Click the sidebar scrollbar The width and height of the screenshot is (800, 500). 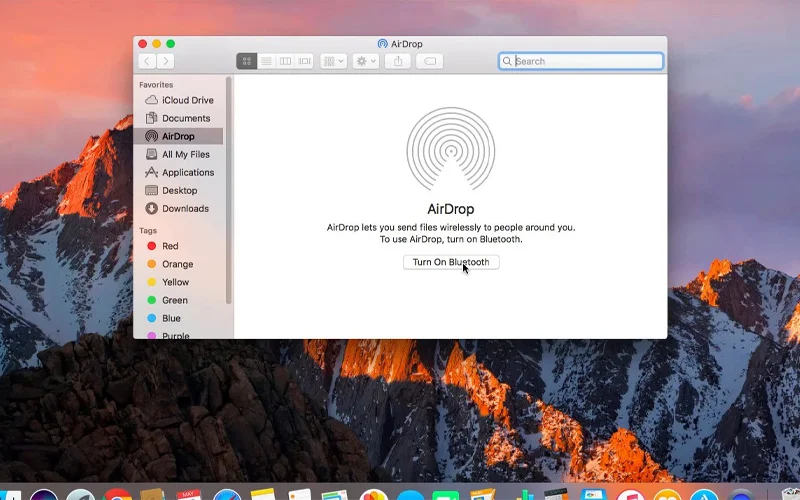click(229, 190)
